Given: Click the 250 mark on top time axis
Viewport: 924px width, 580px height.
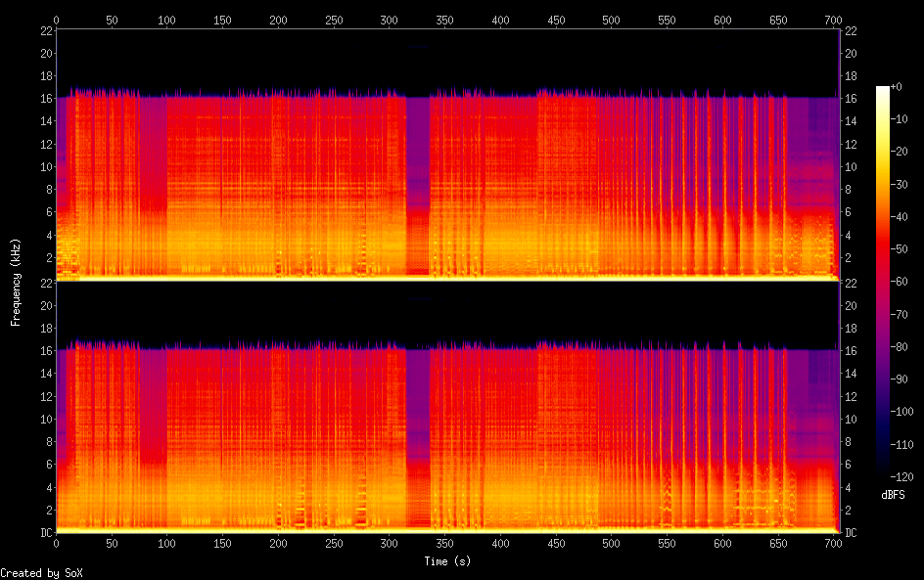Looking at the screenshot, I should [334, 20].
